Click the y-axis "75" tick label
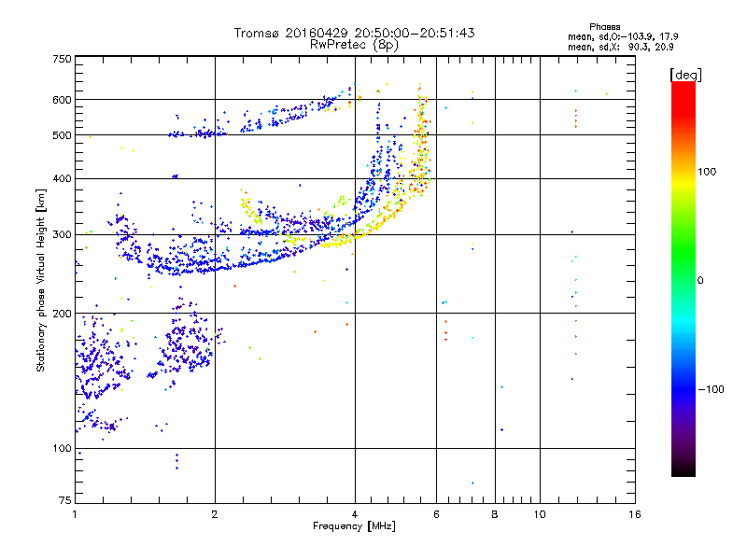The image size is (747, 560). pos(65,500)
